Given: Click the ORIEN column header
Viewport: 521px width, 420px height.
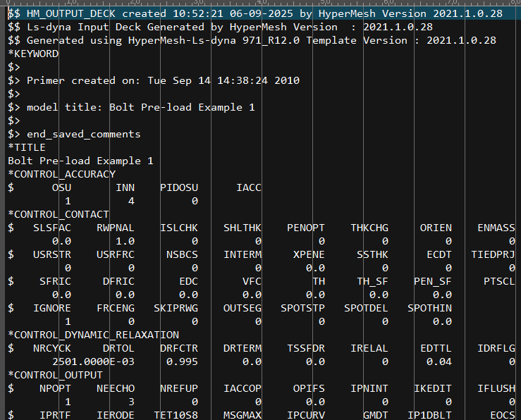Looking at the screenshot, I should [x=436, y=228].
